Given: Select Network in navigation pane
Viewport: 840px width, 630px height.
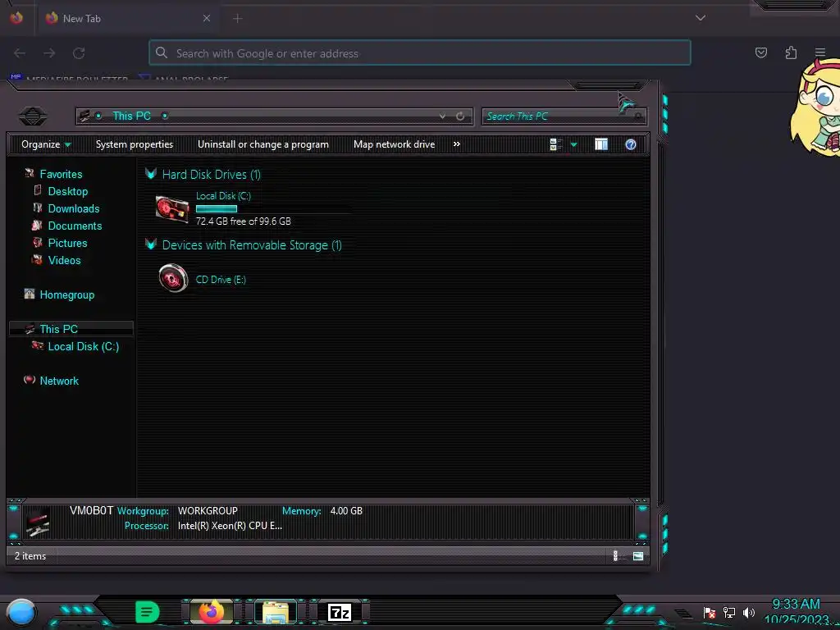Looking at the screenshot, I should tap(59, 381).
